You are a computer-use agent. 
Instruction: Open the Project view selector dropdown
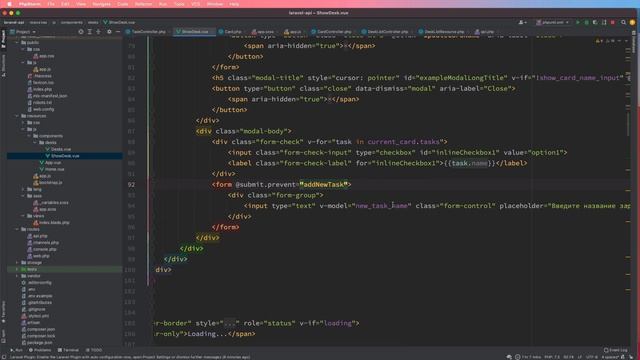[x=23, y=31]
